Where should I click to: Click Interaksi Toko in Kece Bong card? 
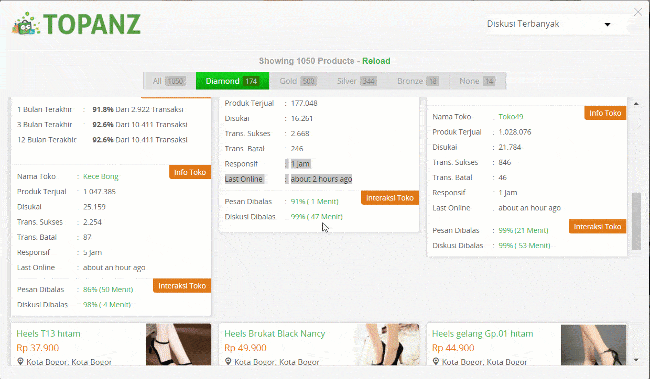point(182,286)
